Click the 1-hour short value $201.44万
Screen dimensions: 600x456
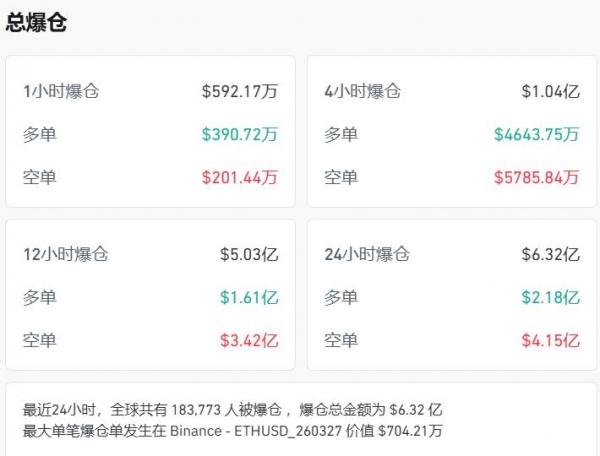[239, 178]
